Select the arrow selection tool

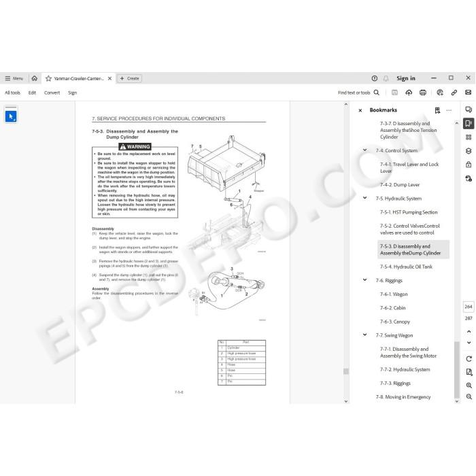pyautogui.click(x=11, y=116)
